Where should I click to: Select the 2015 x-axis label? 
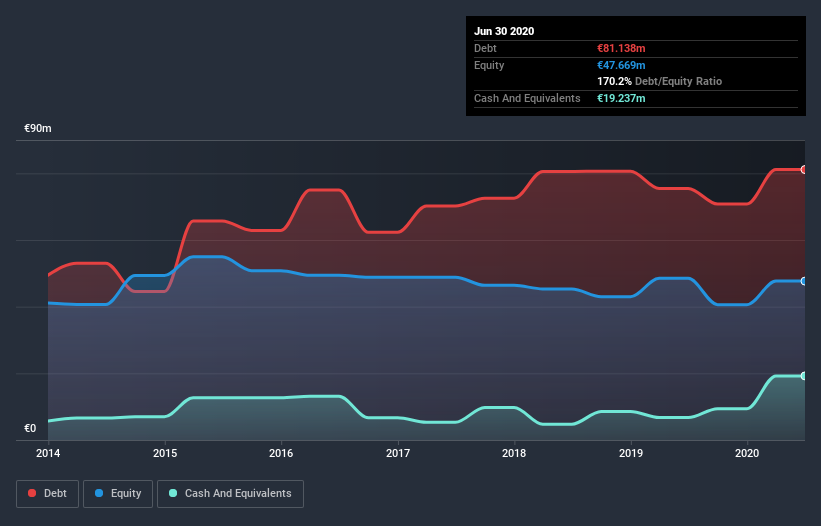[x=165, y=453]
